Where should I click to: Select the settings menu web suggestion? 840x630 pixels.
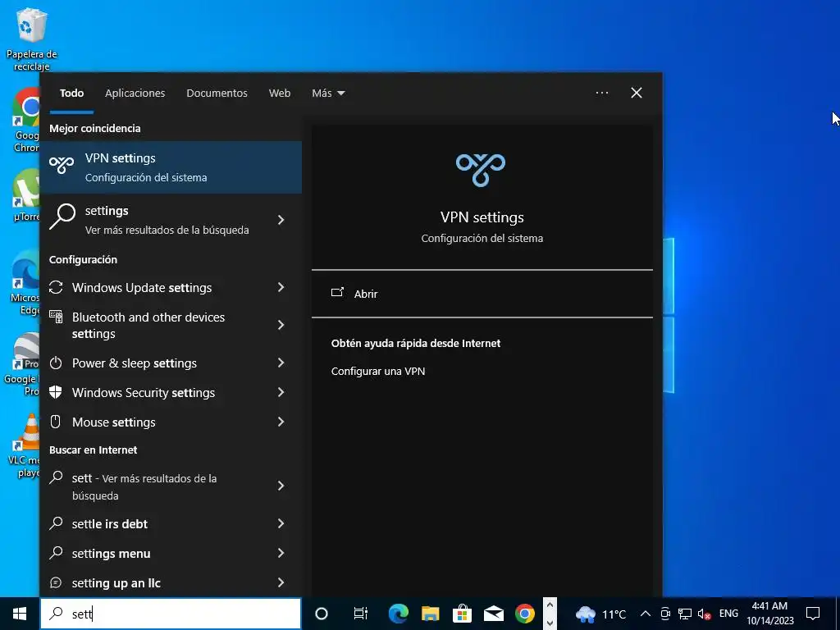[111, 554]
